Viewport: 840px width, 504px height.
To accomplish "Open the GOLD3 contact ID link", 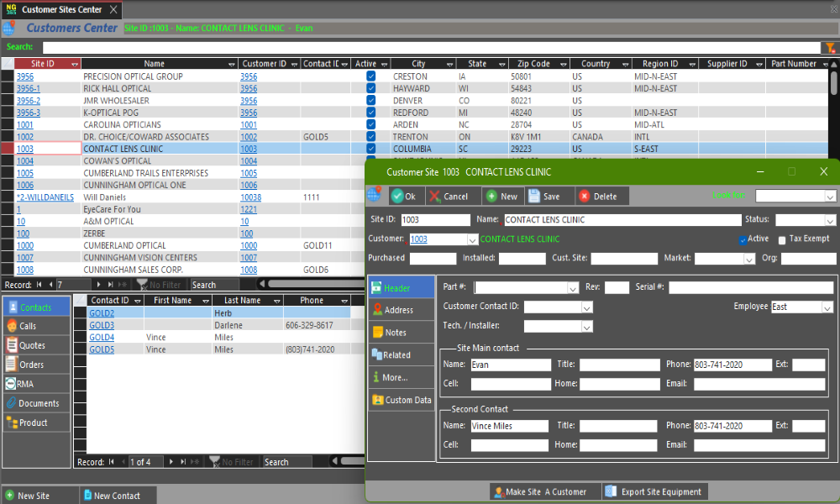I will [x=102, y=325].
